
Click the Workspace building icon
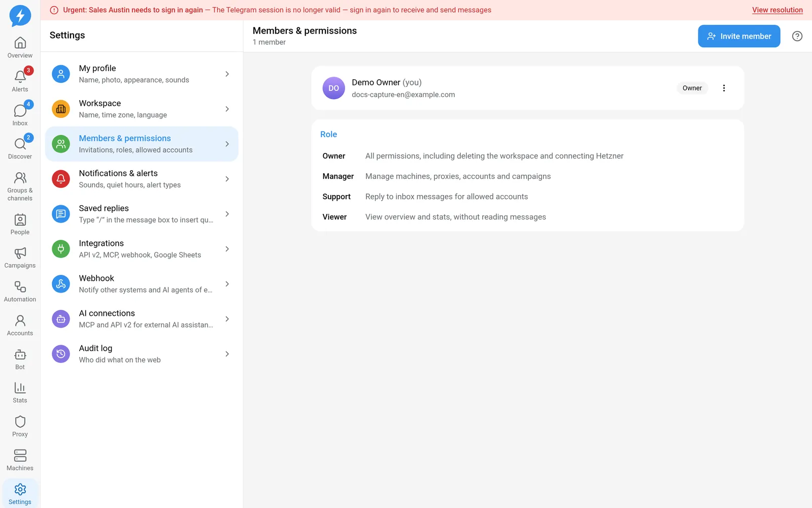pos(61,109)
